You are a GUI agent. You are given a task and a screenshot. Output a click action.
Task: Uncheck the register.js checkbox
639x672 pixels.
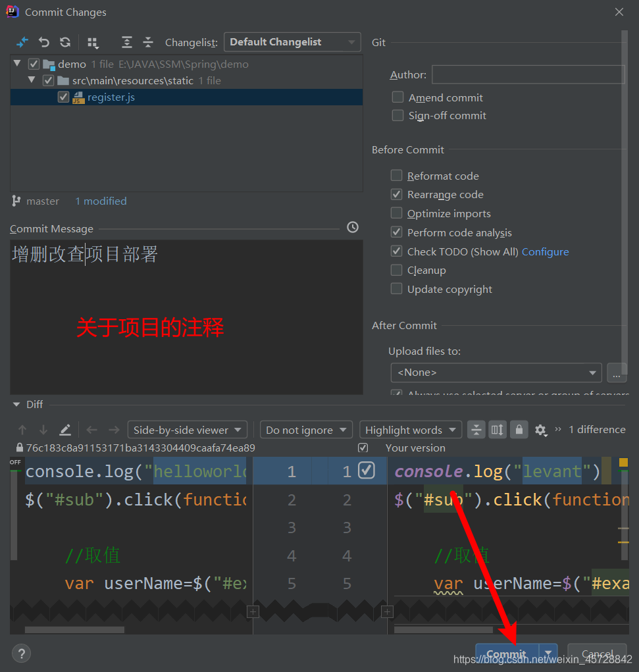(63, 97)
